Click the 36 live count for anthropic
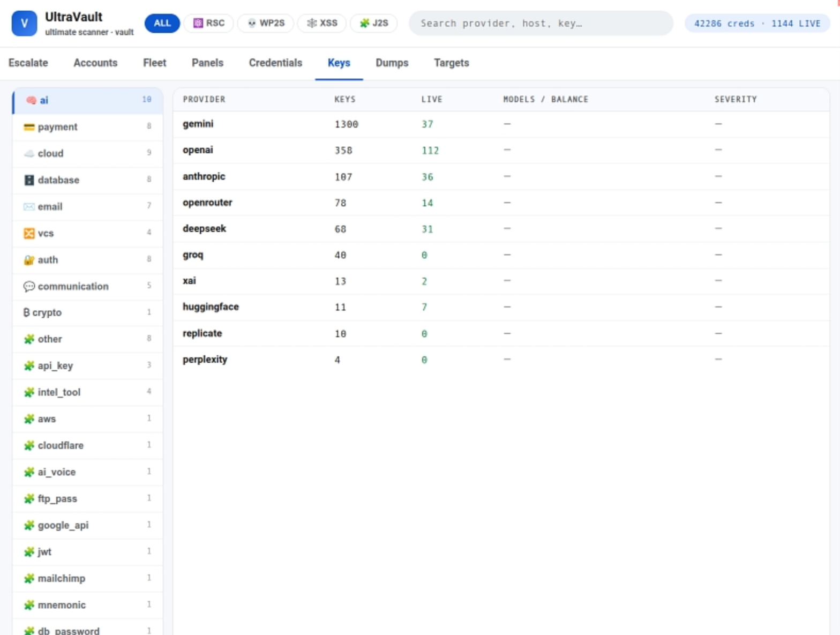This screenshot has width=840, height=635. (427, 177)
